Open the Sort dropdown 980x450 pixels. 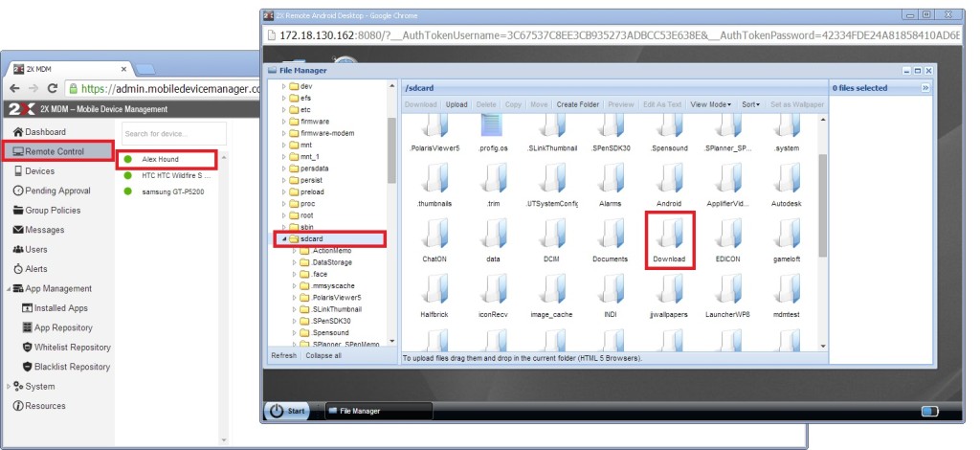750,104
